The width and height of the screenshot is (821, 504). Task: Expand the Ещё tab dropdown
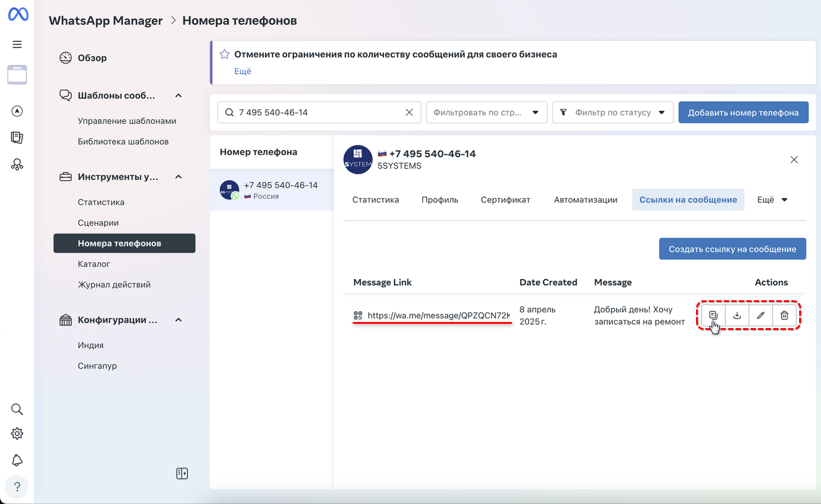click(772, 200)
